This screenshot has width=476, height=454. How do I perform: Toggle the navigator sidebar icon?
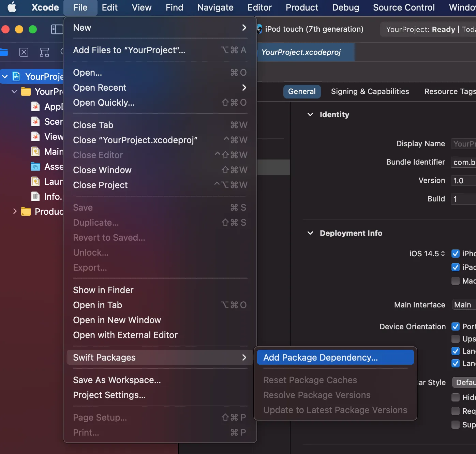[x=57, y=29]
